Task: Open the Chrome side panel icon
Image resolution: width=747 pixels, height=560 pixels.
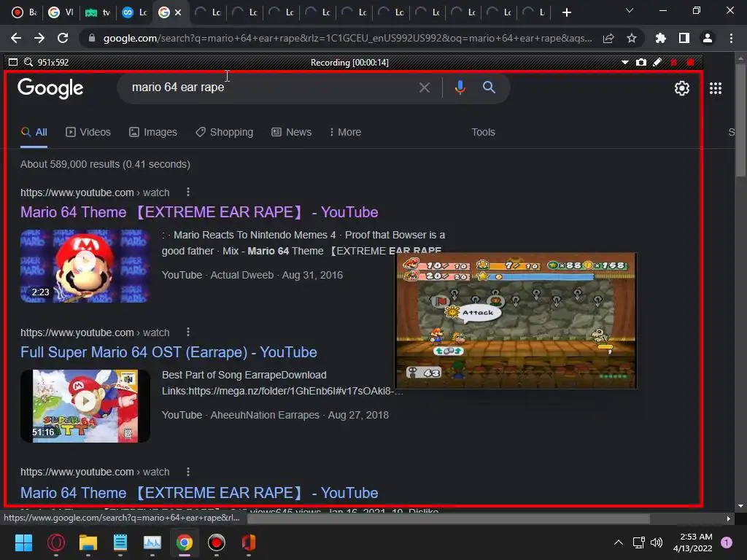Action: tap(684, 38)
